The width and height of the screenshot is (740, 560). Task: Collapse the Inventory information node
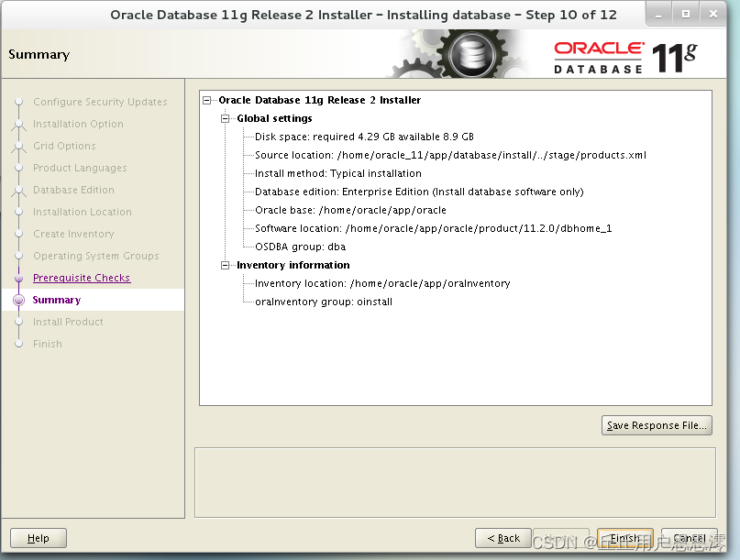[x=225, y=265]
